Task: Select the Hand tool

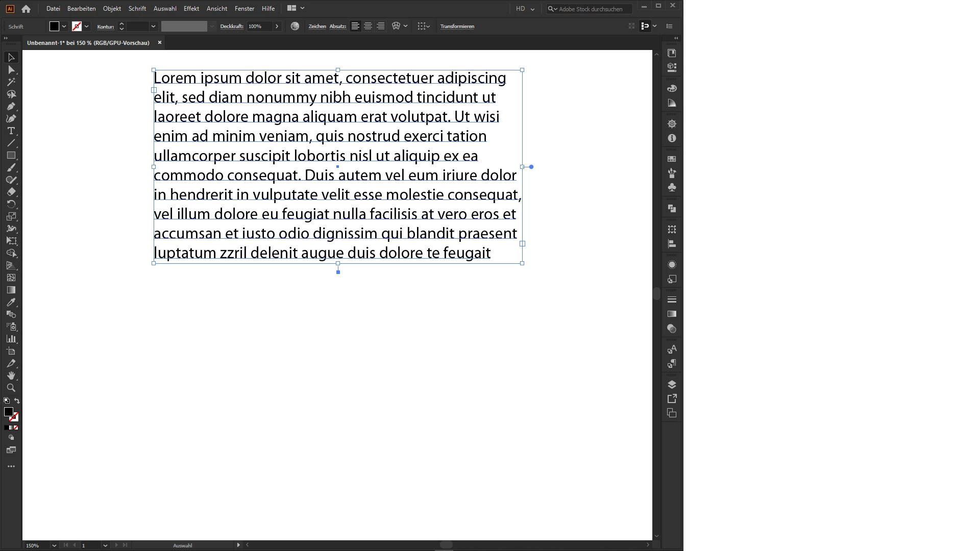Action: [x=11, y=375]
